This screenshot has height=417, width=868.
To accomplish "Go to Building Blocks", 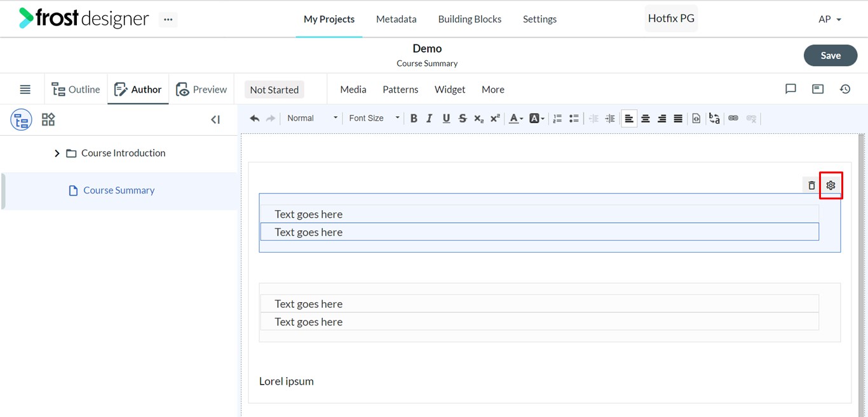I will (x=470, y=19).
